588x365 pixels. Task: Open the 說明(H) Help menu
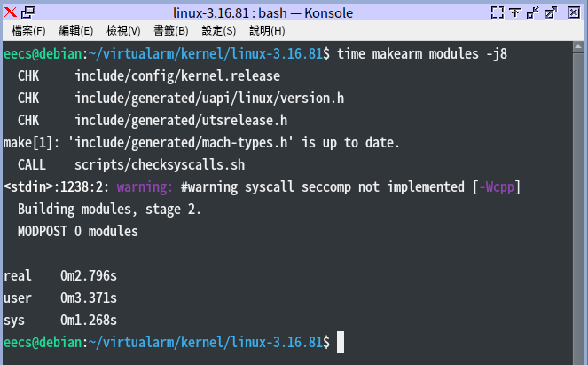click(267, 30)
